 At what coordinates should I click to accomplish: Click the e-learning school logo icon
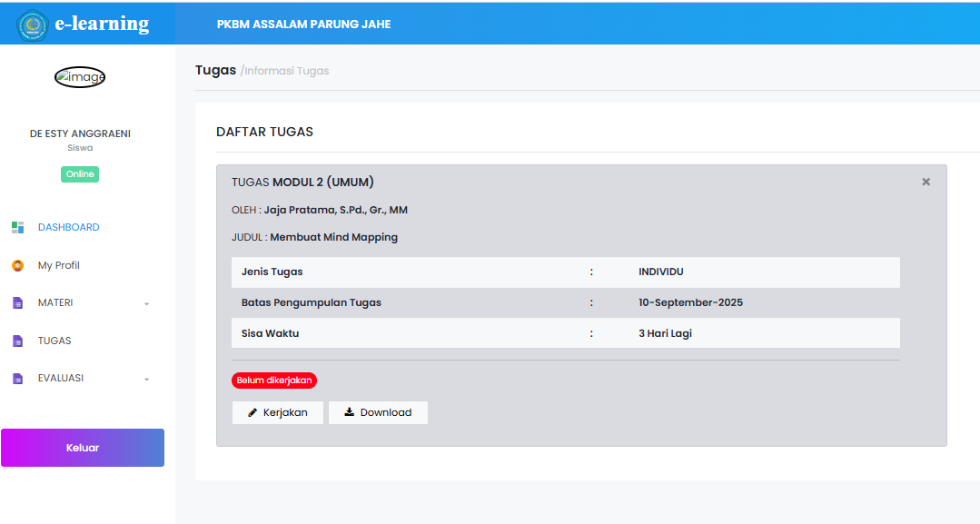(x=32, y=25)
